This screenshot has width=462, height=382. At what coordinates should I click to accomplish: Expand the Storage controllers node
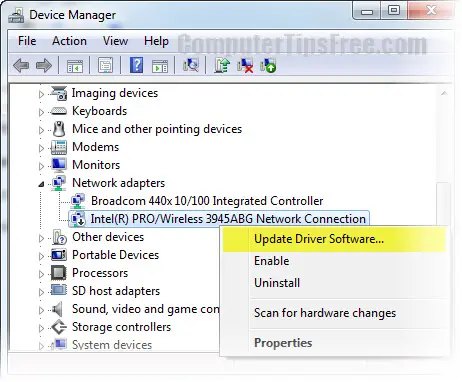click(41, 328)
